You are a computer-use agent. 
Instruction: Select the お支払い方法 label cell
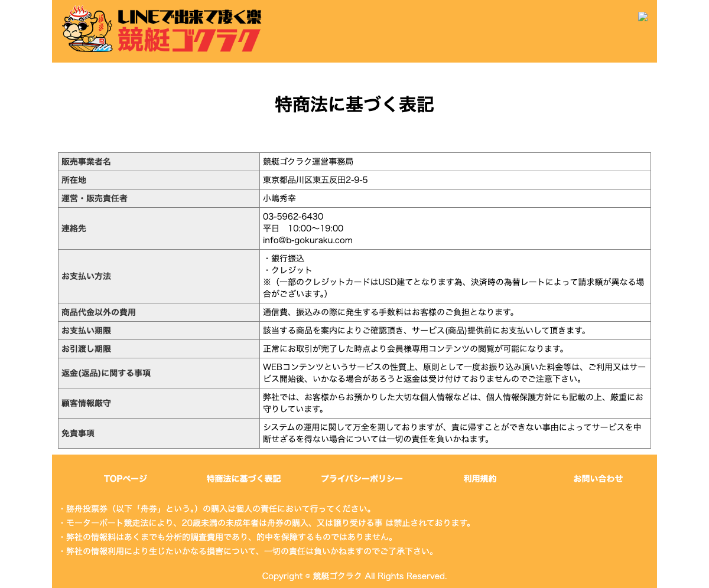point(159,276)
